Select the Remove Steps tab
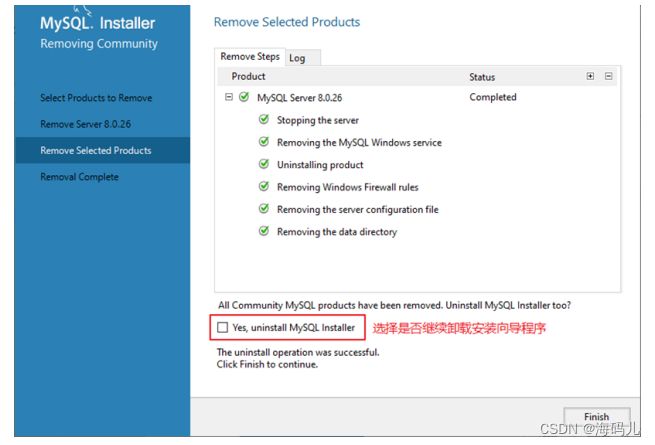The height and width of the screenshot is (445, 655). click(x=250, y=56)
